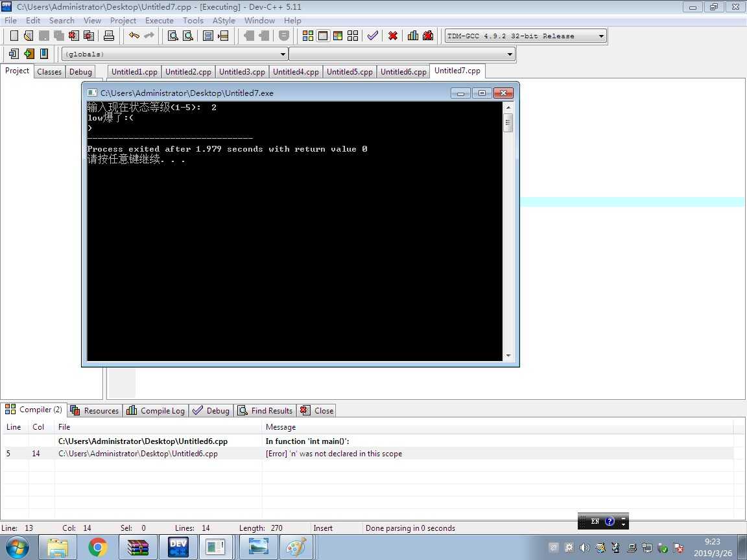The height and width of the screenshot is (560, 747).
Task: Click the Goto Bookmarks icon
Action: tap(44, 54)
